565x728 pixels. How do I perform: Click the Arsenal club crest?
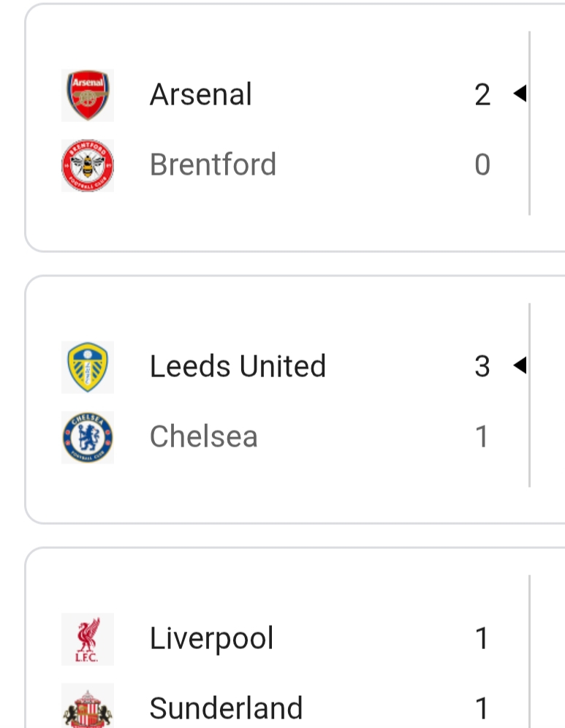[x=88, y=95]
